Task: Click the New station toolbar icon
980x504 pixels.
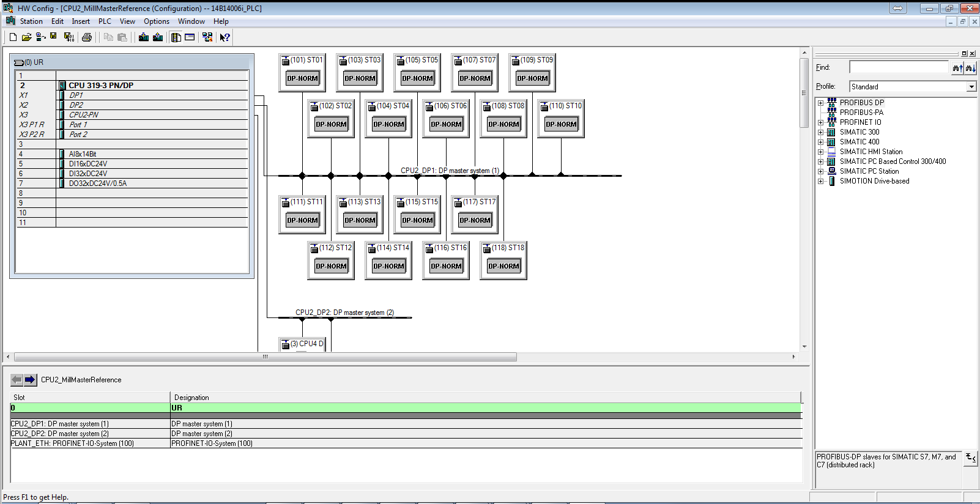Action: (13, 37)
